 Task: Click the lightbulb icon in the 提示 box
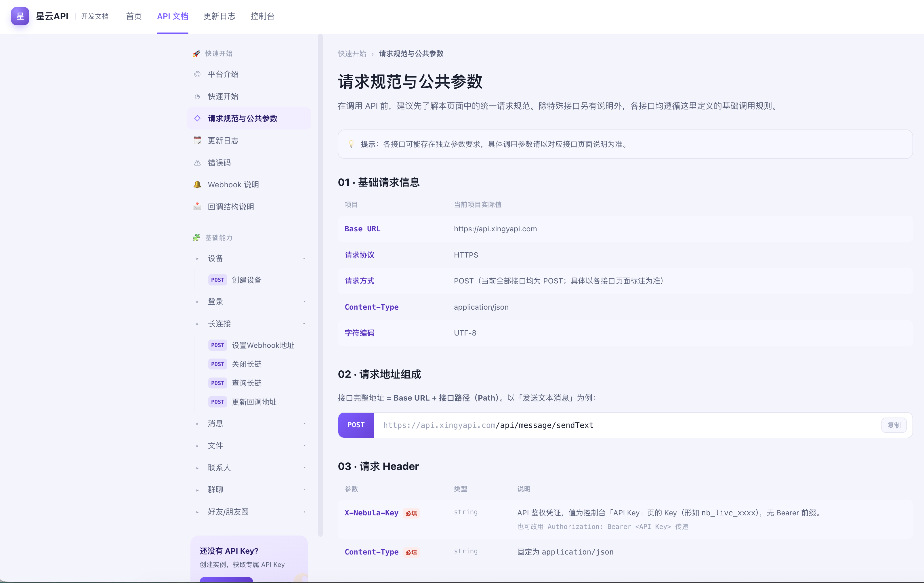(351, 144)
